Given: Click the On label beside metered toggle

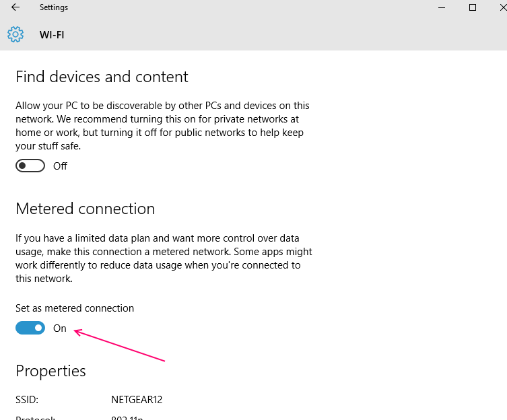Looking at the screenshot, I should click(x=60, y=328).
